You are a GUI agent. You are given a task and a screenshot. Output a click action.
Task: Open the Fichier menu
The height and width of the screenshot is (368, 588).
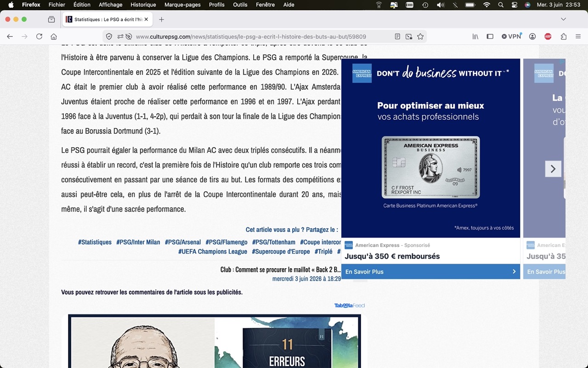(x=57, y=5)
